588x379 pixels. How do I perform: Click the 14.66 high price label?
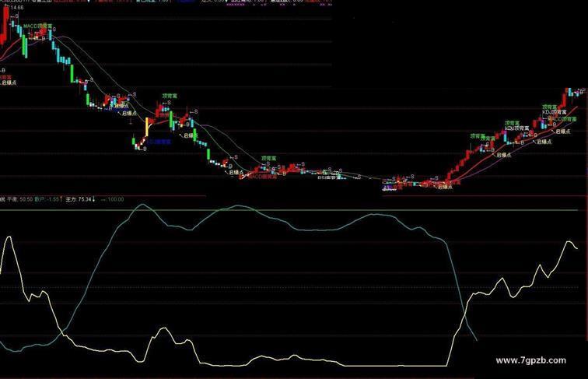[17, 7]
